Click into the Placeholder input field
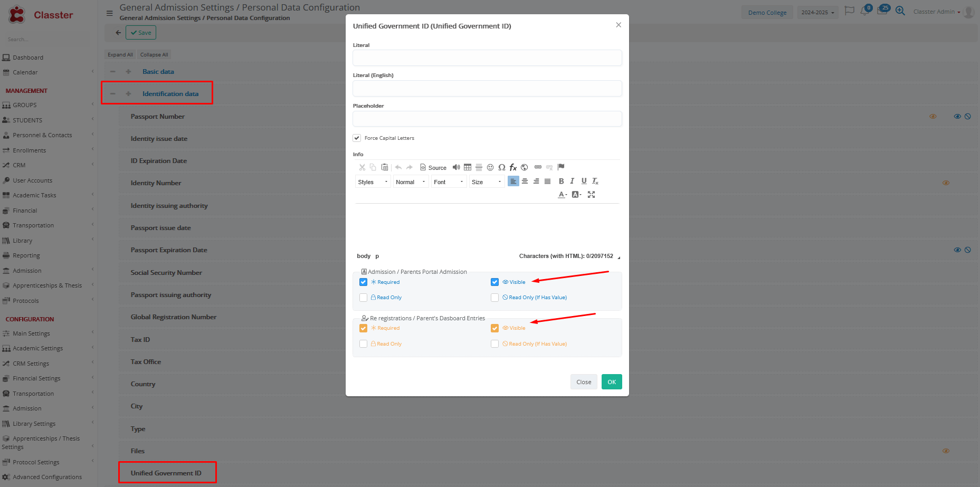The image size is (980, 487). (x=487, y=119)
